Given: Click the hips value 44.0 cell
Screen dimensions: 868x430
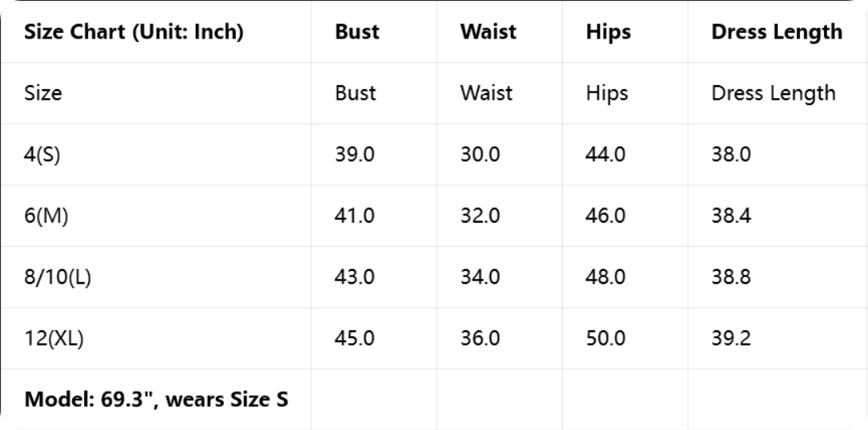Looking at the screenshot, I should (x=605, y=154).
